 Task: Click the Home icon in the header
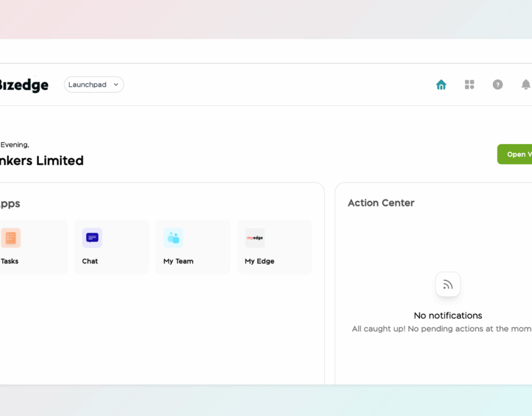pos(441,85)
